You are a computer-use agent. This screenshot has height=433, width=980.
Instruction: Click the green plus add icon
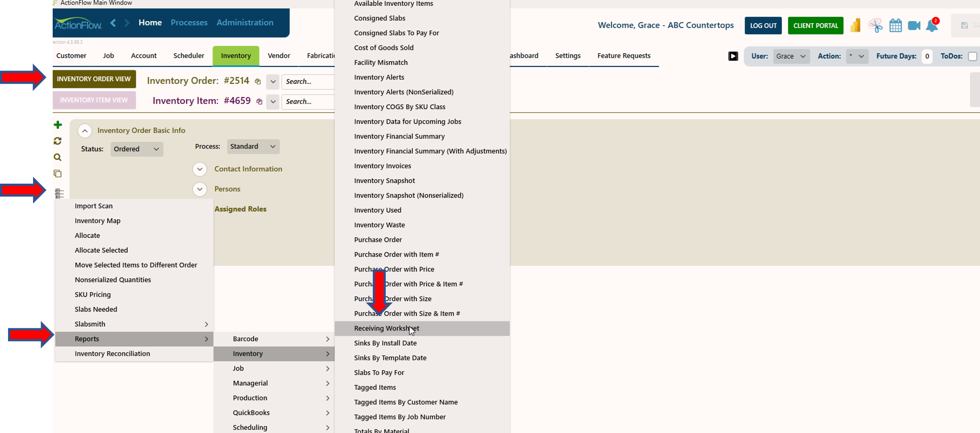[x=58, y=125]
